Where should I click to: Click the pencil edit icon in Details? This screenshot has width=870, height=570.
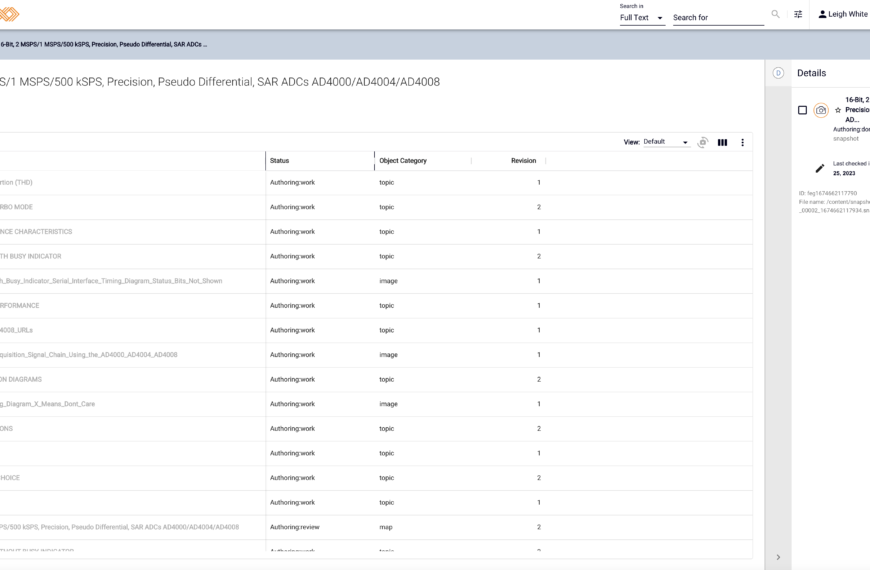(820, 168)
